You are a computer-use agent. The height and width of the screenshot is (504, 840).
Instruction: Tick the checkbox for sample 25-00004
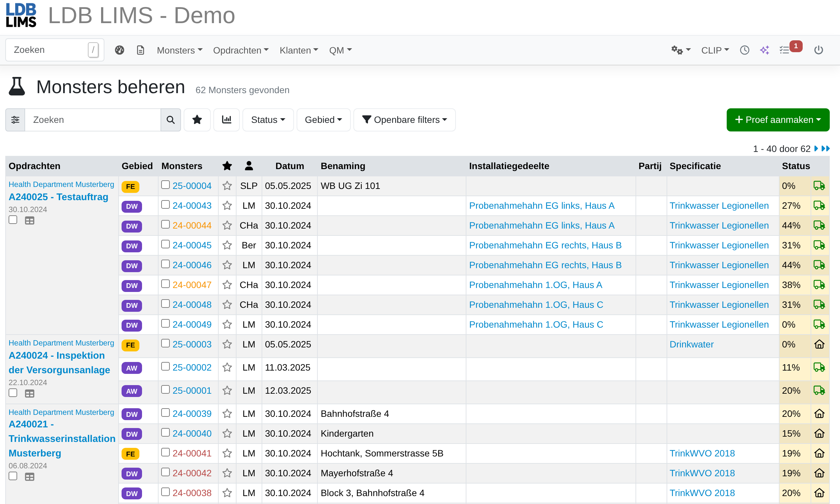[165, 185]
